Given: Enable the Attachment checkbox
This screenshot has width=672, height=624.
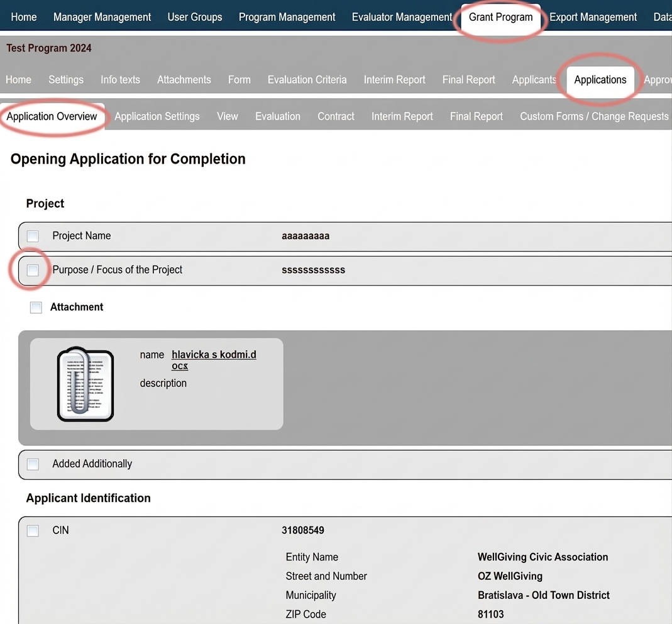Looking at the screenshot, I should (x=36, y=308).
